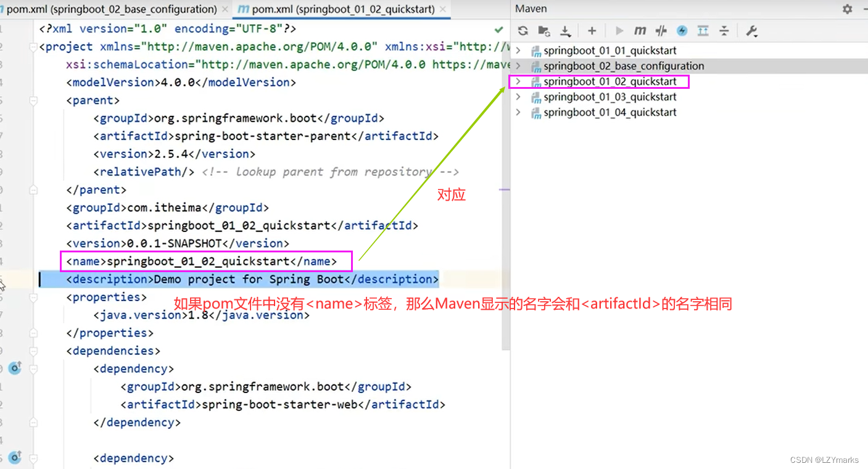Select springboot_01_02_quickstart project row
The width and height of the screenshot is (868, 469).
689,81
